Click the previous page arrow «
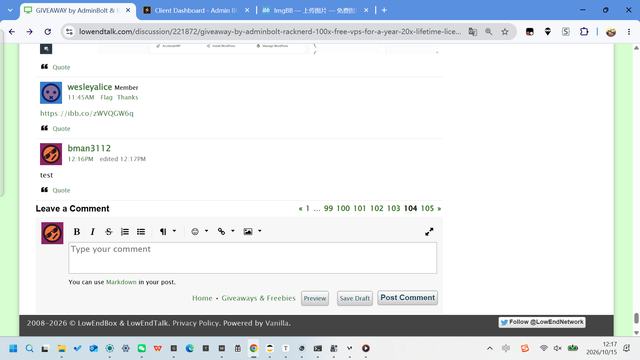 [300, 209]
